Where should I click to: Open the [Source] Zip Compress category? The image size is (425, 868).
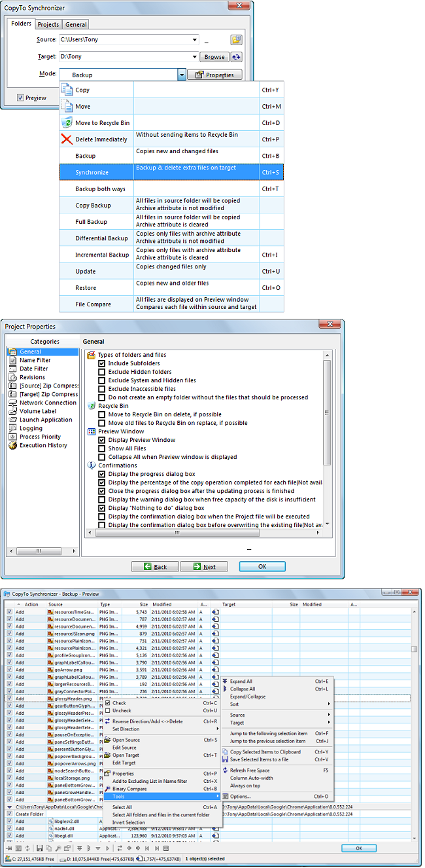click(44, 386)
